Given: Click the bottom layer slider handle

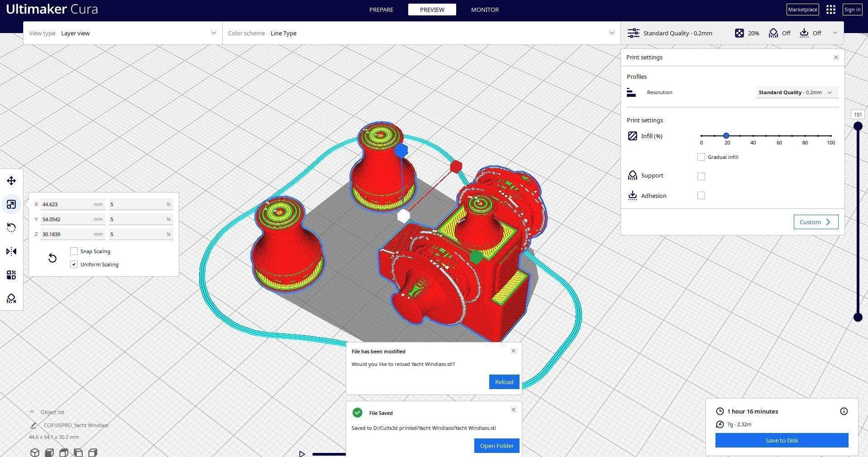Looking at the screenshot, I should (858, 317).
